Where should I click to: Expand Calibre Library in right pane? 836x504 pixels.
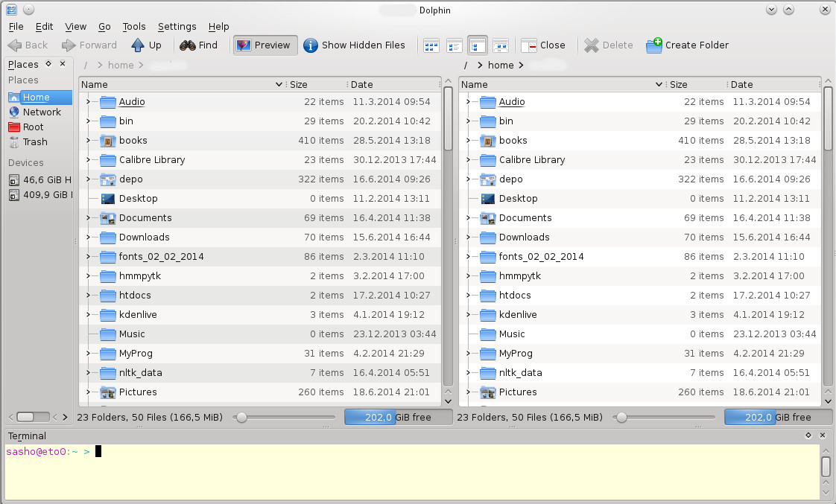469,160
